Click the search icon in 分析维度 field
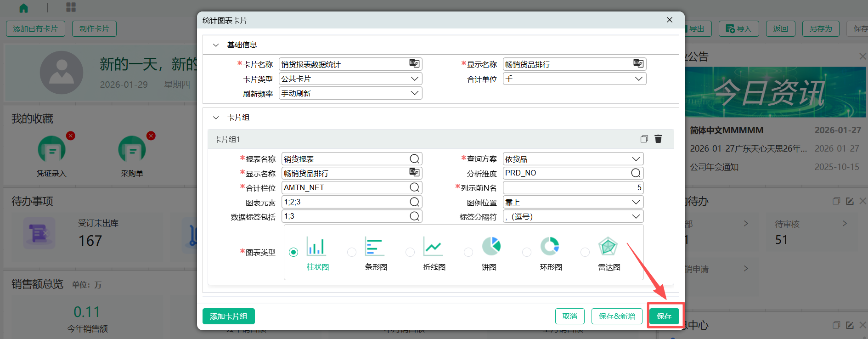This screenshot has height=339, width=868. click(x=636, y=173)
